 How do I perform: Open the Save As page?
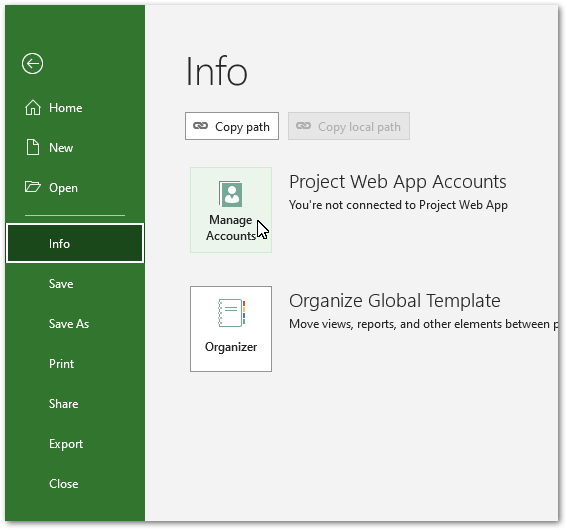tap(75, 324)
